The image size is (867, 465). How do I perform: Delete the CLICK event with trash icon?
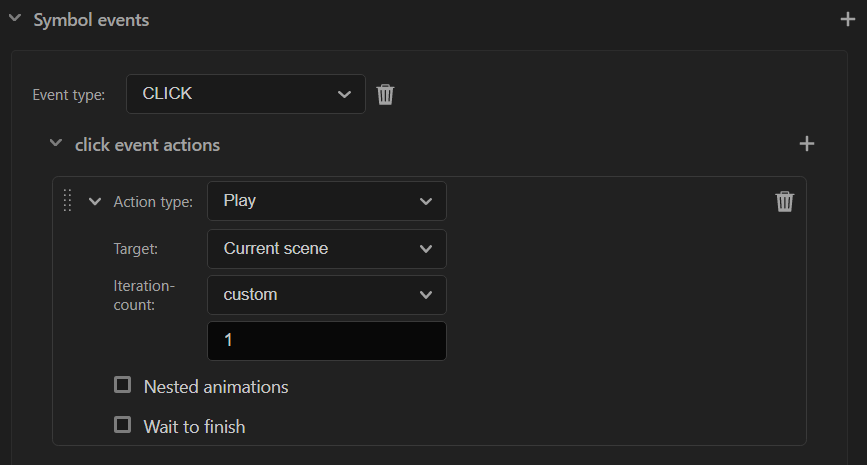[385, 94]
